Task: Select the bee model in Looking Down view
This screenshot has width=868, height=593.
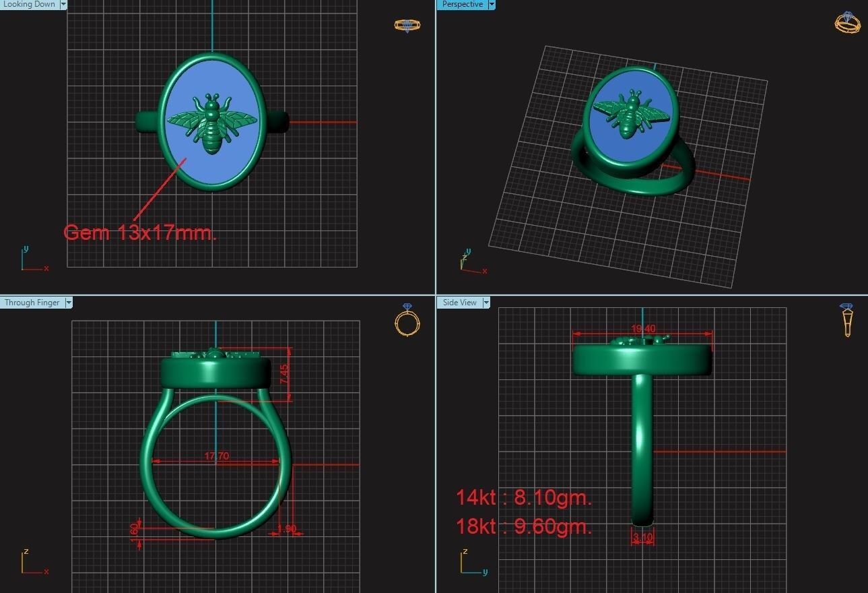Action: 212,123
